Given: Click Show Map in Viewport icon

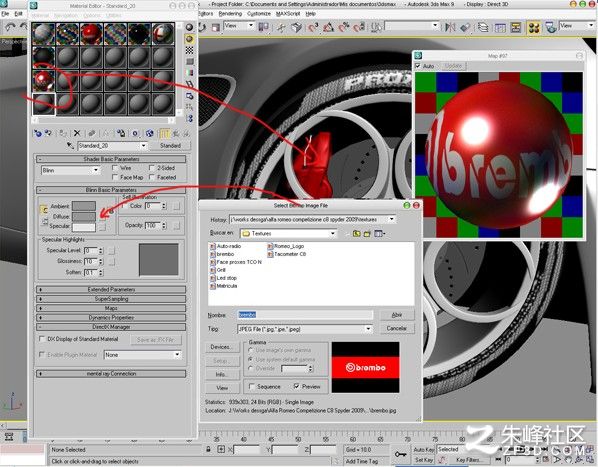Looking at the screenshot, I should point(150,133).
